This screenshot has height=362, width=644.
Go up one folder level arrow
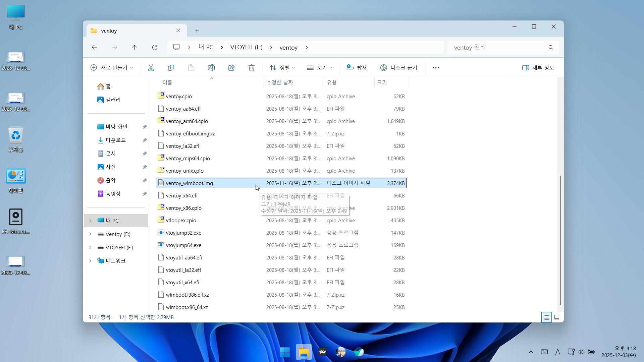coord(135,47)
